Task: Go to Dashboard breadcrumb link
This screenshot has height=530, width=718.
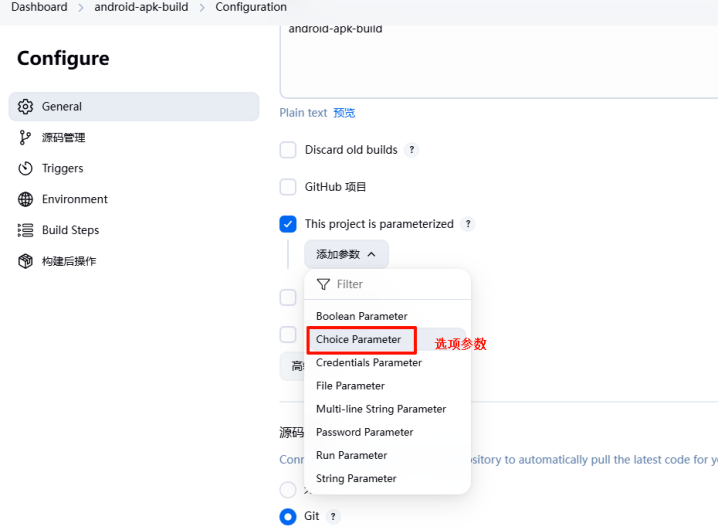Action: (39, 7)
